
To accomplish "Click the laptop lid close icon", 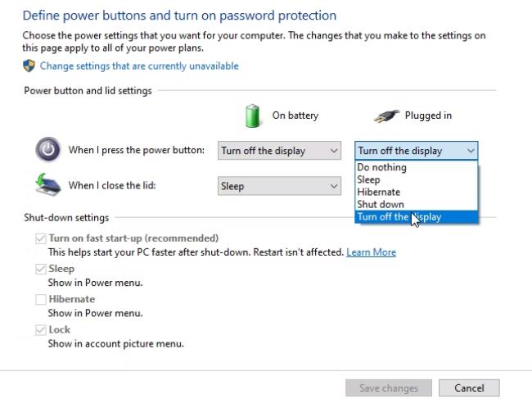I will [x=47, y=184].
